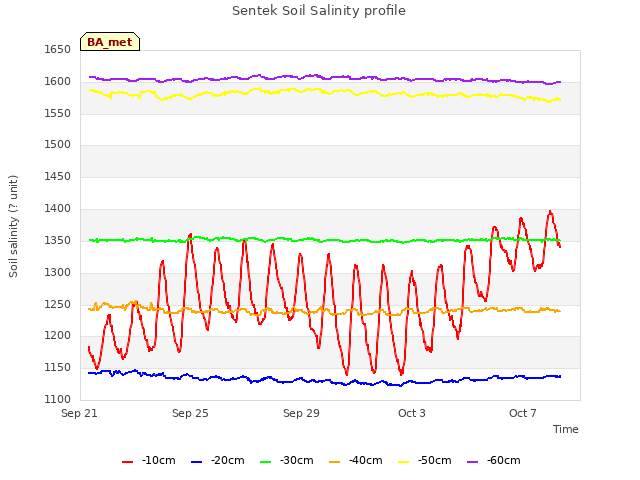640x480 pixels.
Task: Click the Oct 3 x-axis label
Action: tap(412, 413)
